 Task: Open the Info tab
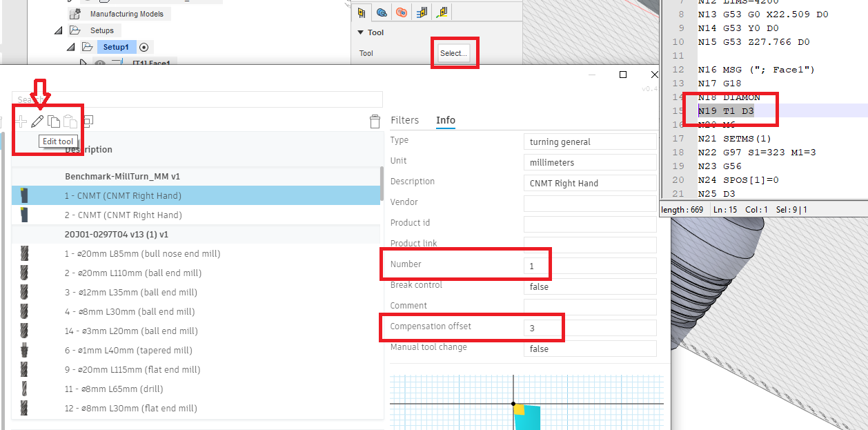445,119
